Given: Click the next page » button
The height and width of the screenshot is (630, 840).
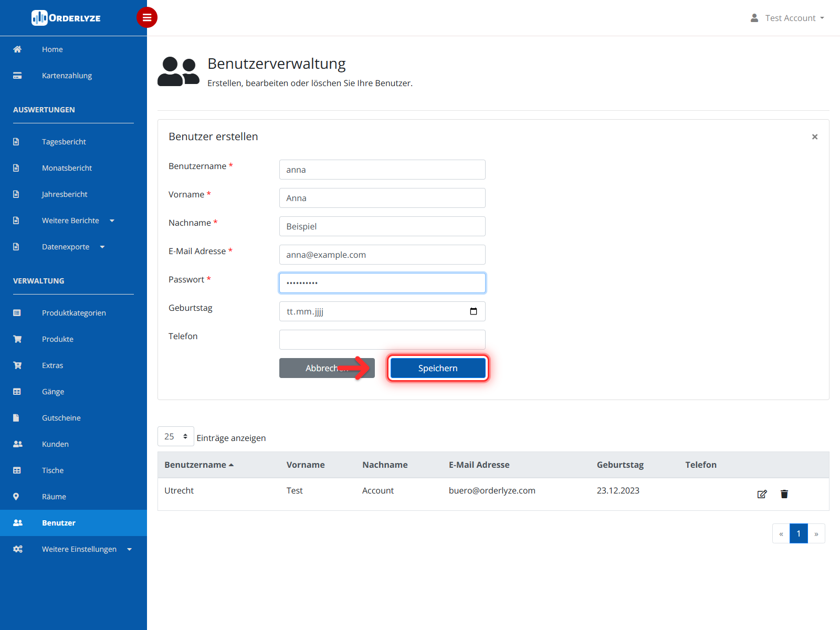Looking at the screenshot, I should click(816, 533).
